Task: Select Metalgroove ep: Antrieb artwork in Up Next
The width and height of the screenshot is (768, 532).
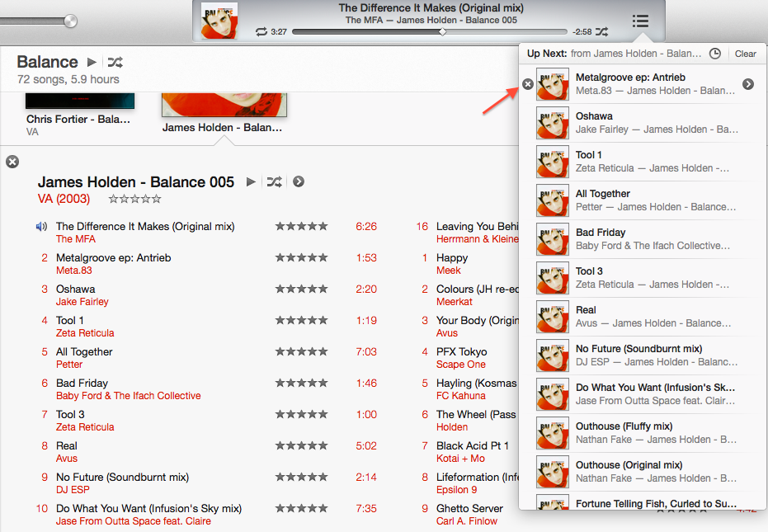Action: (553, 84)
